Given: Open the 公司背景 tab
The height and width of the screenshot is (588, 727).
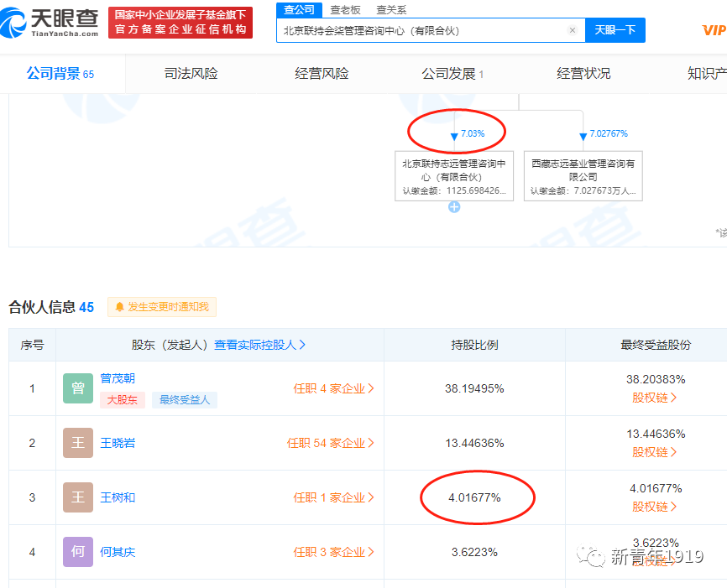Looking at the screenshot, I should pyautogui.click(x=60, y=74).
